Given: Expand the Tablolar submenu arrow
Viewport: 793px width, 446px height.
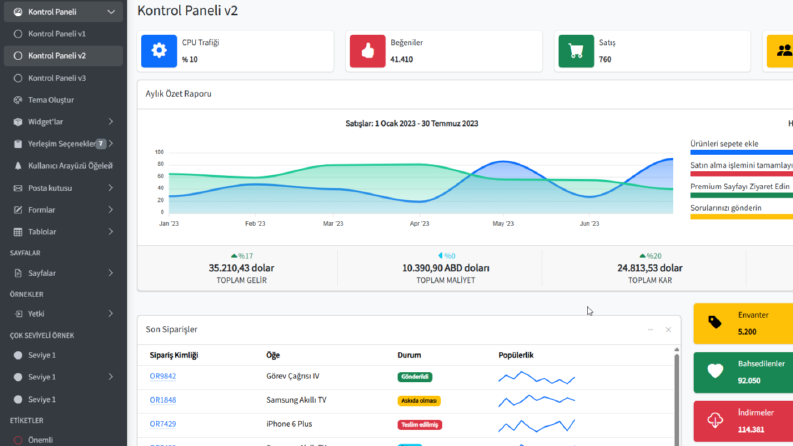Looking at the screenshot, I should tap(111, 232).
